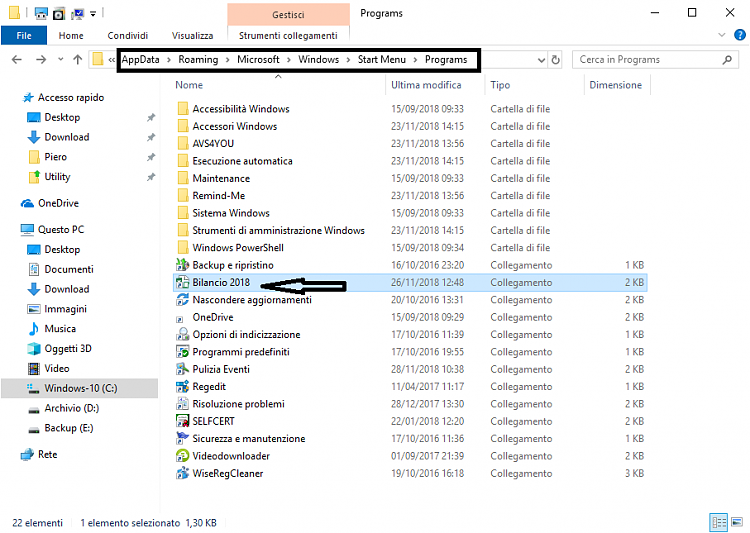Open Strumenti collegamenti tab
Image resolution: width=750 pixels, height=533 pixels.
(x=288, y=35)
